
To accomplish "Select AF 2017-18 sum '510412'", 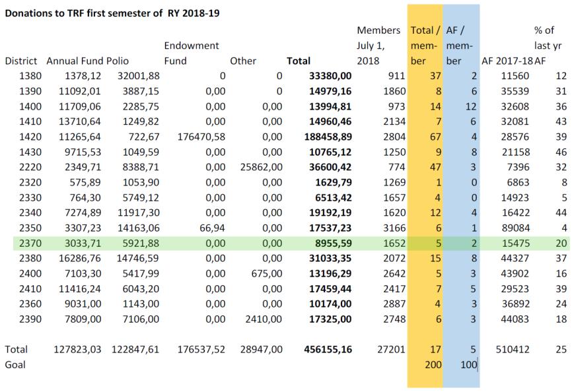I will click(513, 349).
